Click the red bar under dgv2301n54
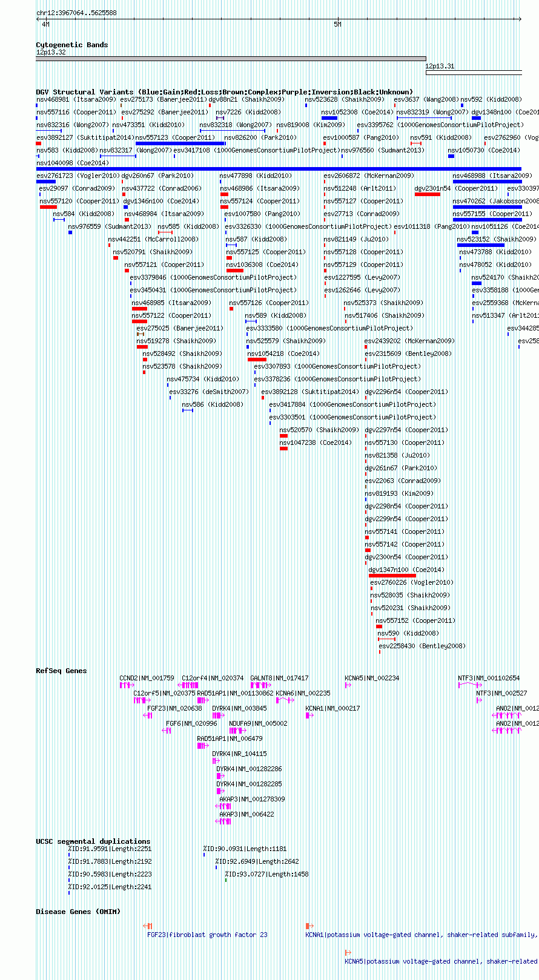Screen dimensions: 539x980 click(428, 194)
